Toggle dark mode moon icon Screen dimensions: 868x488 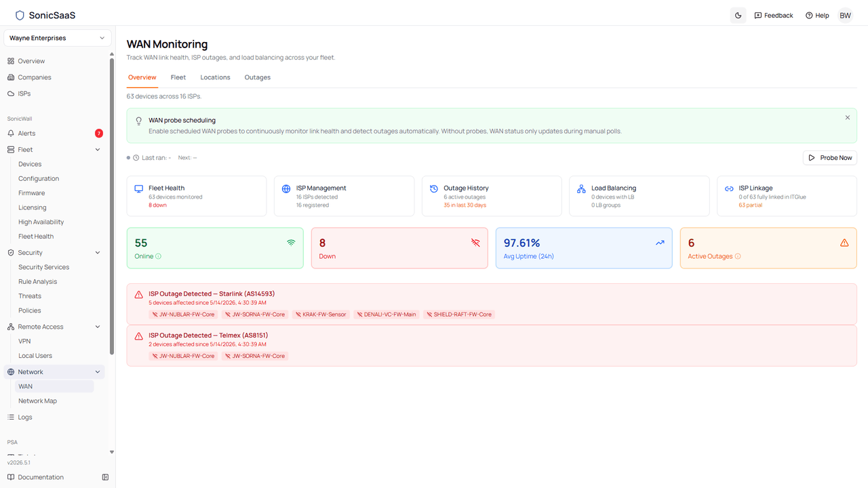coord(738,15)
